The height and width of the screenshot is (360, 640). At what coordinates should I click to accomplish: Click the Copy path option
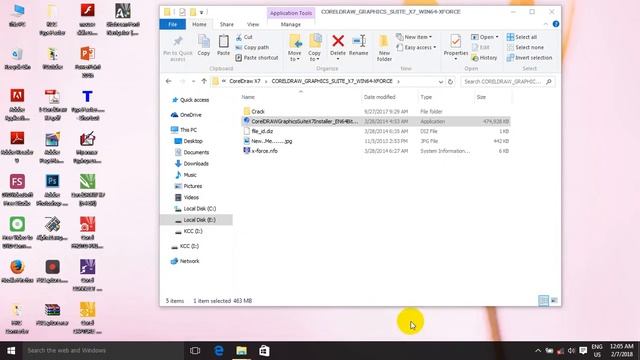252,47
